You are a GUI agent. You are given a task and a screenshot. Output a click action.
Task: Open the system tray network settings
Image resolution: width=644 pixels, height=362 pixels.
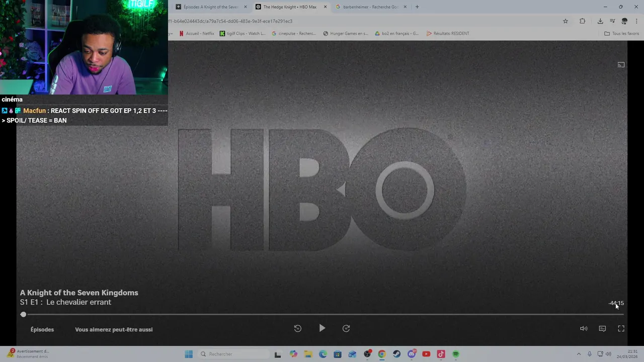tap(600, 354)
